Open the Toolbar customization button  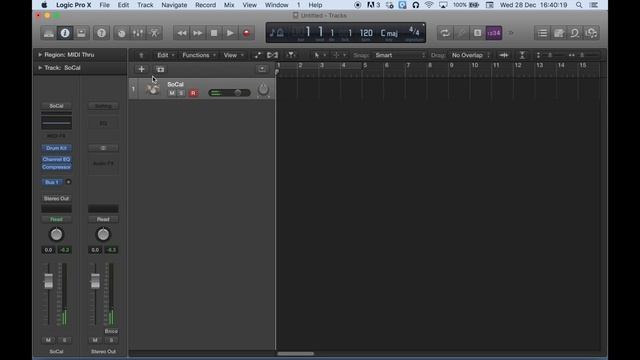pyautogui.click(x=81, y=33)
